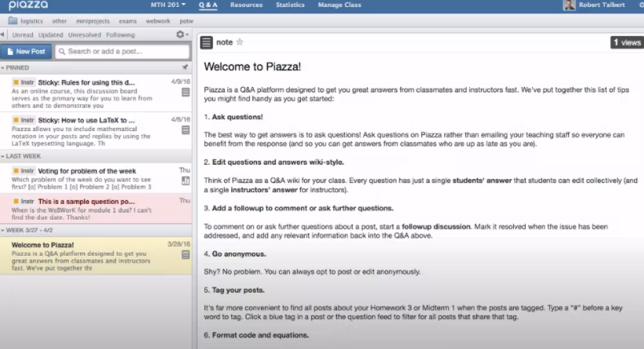Click the Go anonymous. tip heading
644x349 pixels.
coord(239,254)
